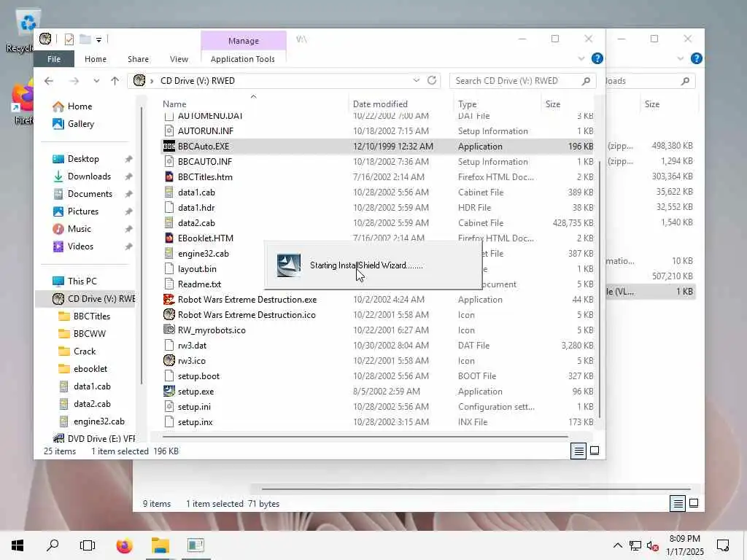The width and height of the screenshot is (747, 560).
Task: Customize Quick Access Toolbar dropdown
Action: pyautogui.click(x=98, y=40)
